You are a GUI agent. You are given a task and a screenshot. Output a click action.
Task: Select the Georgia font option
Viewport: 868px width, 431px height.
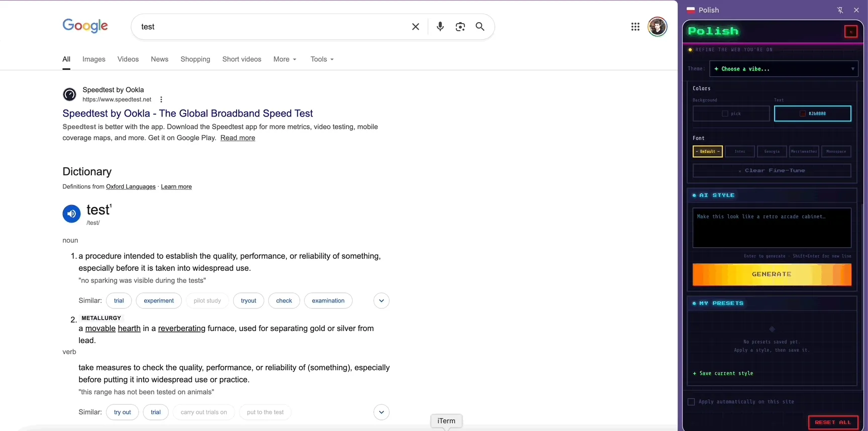click(x=772, y=151)
